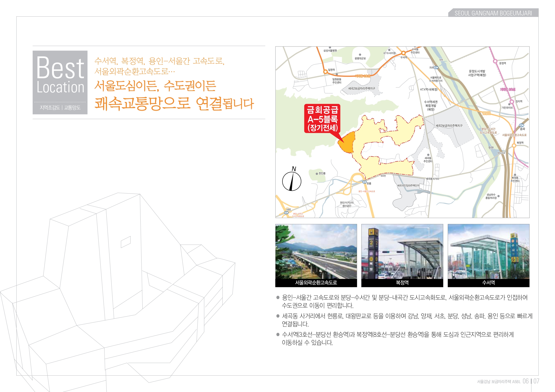Select the 지역조감도 label in gray box
The image size is (555, 392).
[50, 108]
